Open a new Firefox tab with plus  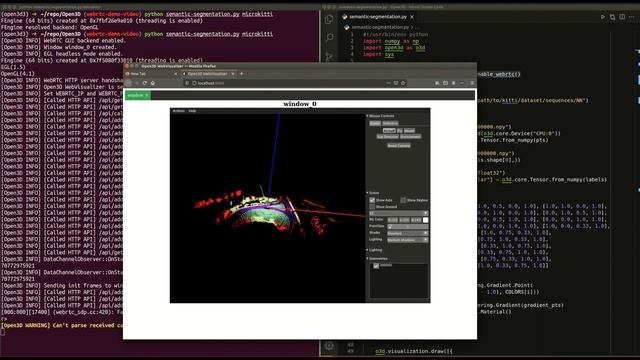[241, 74]
